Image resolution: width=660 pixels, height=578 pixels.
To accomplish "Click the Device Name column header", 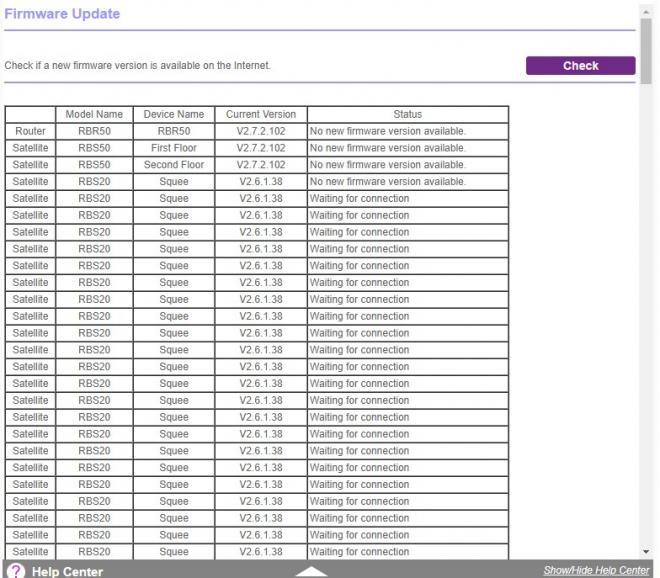I will 174,115.
